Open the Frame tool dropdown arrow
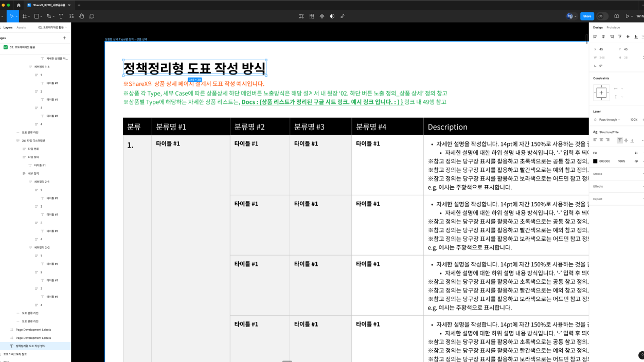 [x=29, y=16]
